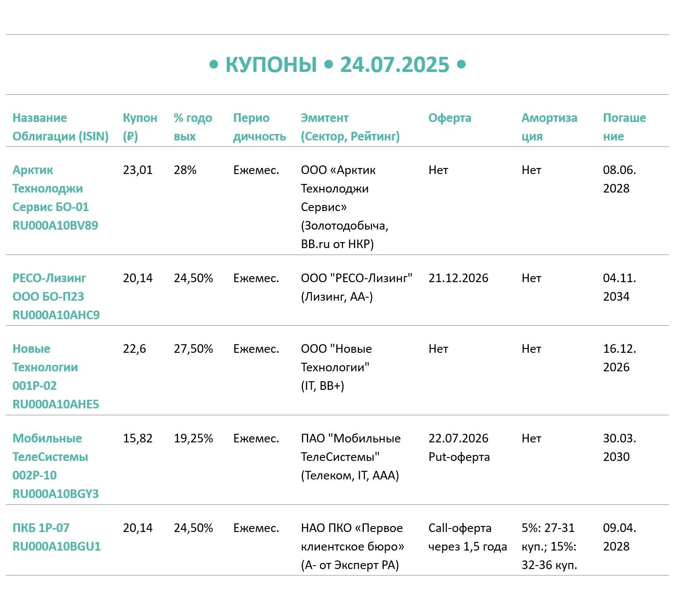Select 24,50% in the ПКБ 1Р-07 row

[193, 528]
